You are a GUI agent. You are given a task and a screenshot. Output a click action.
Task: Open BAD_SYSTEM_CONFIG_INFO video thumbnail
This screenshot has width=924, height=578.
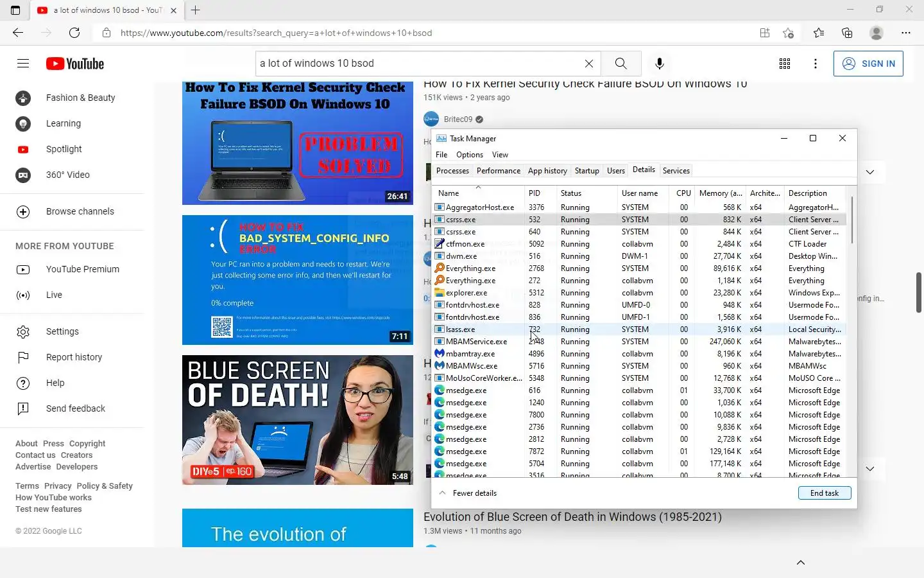298,280
